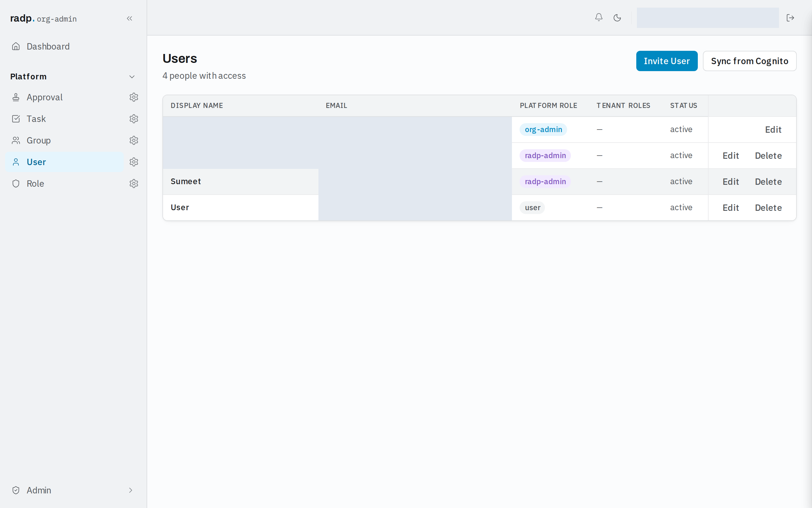
Task: Click the logout icon in the header
Action: click(x=790, y=18)
